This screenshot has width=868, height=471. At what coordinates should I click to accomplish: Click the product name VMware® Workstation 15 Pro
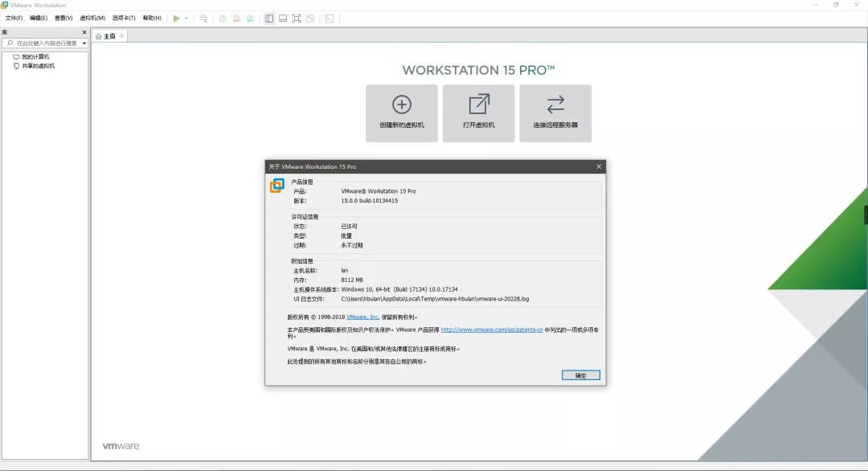click(x=379, y=191)
